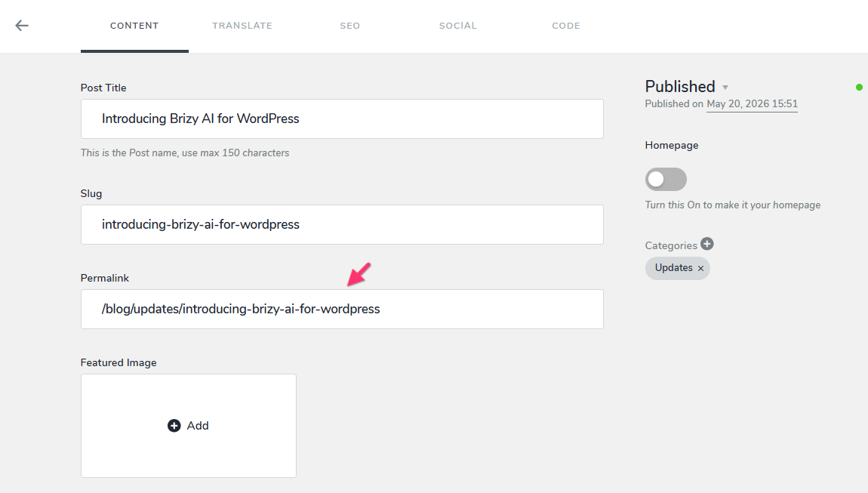Click the plus icon in Featured Image box
Viewport: 868px width, 493px height.
click(174, 425)
